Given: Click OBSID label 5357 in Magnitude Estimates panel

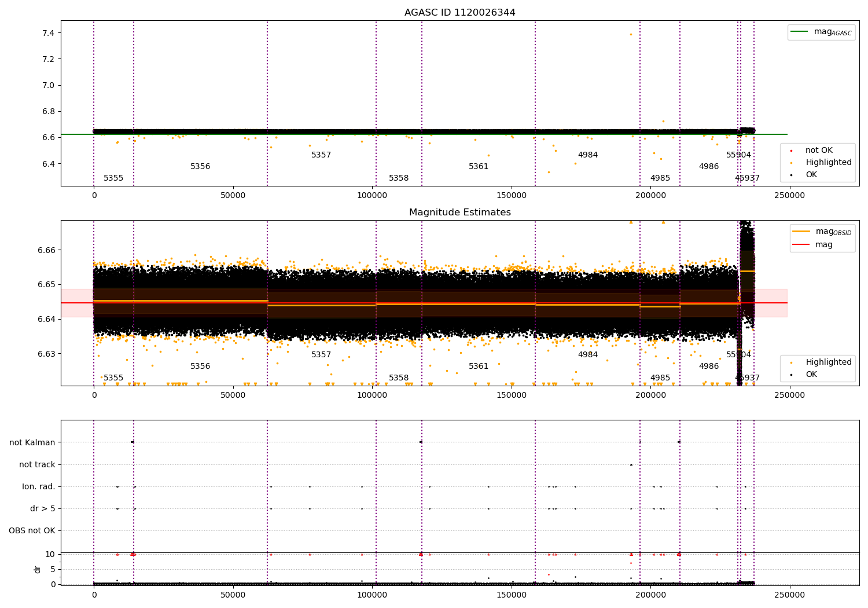Looking at the screenshot, I should tap(321, 355).
